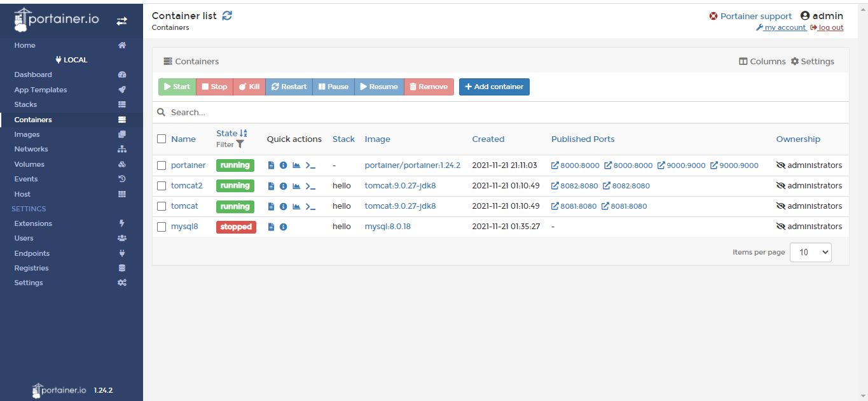Click the Start button
Screen dimensions: 868x401
point(177,87)
